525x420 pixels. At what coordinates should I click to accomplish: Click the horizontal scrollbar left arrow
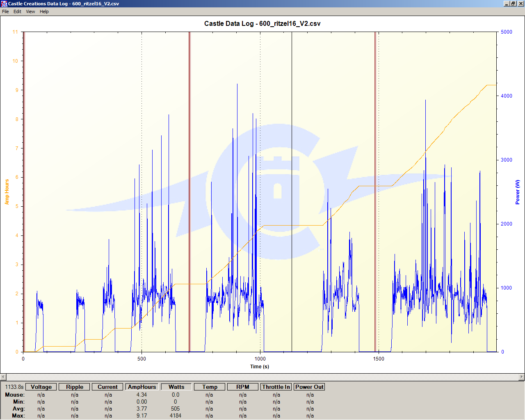[x=3, y=377]
